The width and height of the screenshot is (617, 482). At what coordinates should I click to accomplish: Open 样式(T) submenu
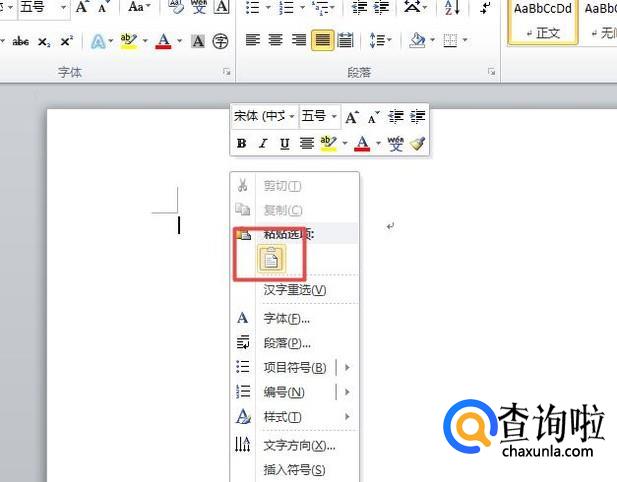[295, 416]
